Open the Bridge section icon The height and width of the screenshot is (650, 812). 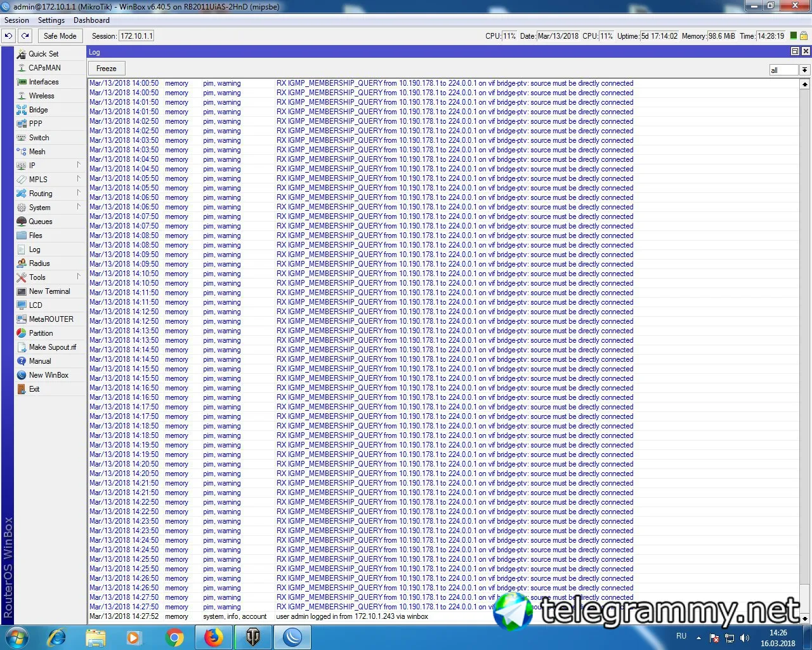[x=22, y=110]
